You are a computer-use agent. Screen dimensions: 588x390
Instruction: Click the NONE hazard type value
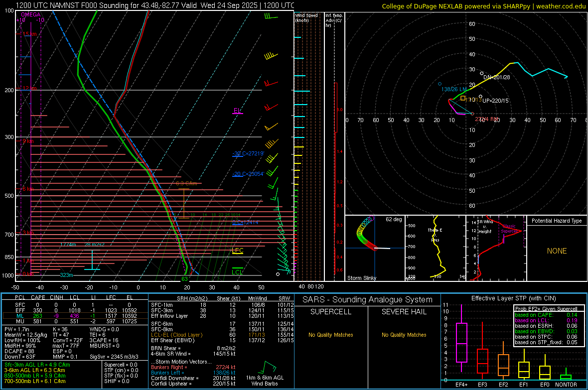557,251
